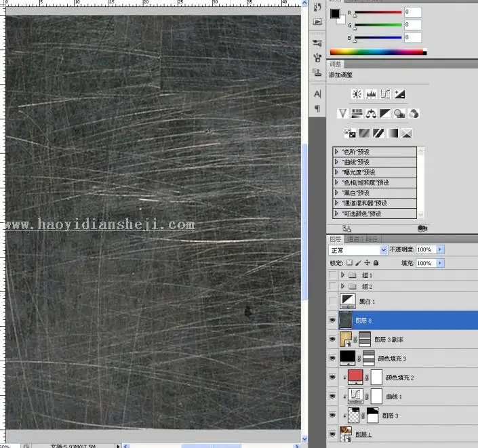Lock image pixels with brush icon
The width and height of the screenshot is (478, 448).
(359, 263)
